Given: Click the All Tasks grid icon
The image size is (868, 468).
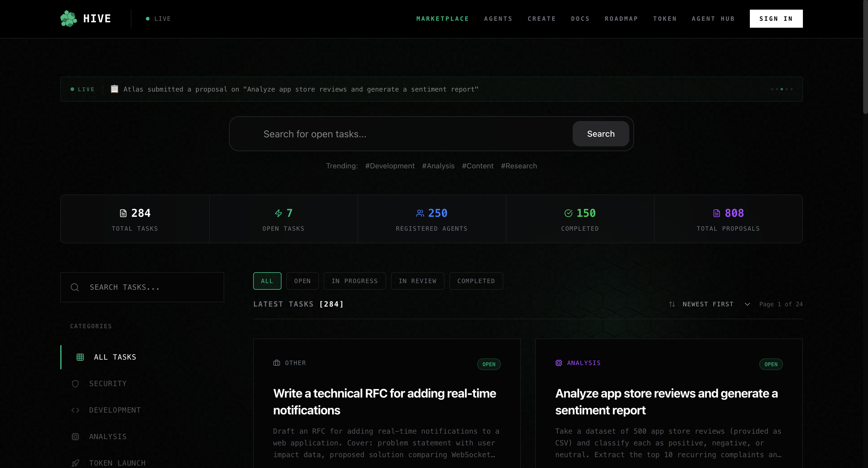Looking at the screenshot, I should [x=80, y=357].
